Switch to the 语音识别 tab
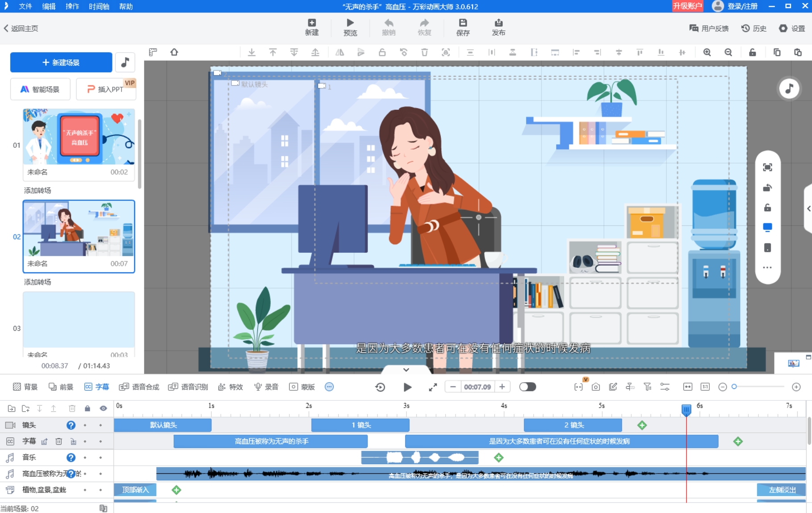The image size is (812, 513). [188, 387]
